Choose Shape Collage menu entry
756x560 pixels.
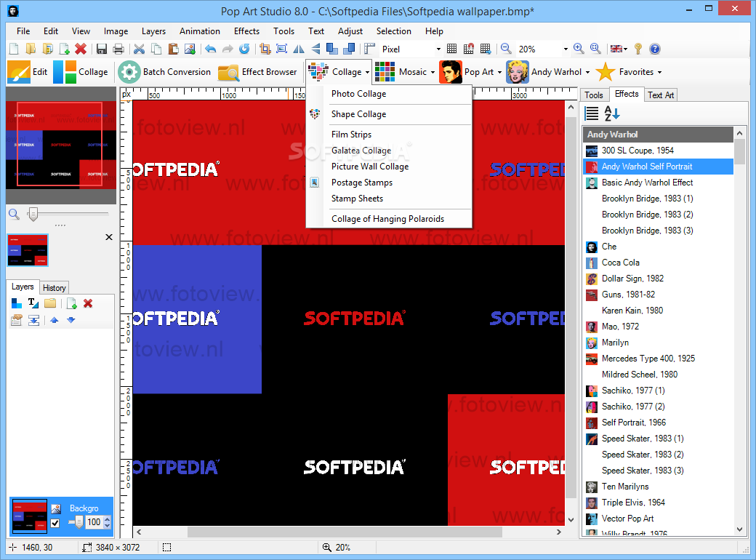(389, 114)
